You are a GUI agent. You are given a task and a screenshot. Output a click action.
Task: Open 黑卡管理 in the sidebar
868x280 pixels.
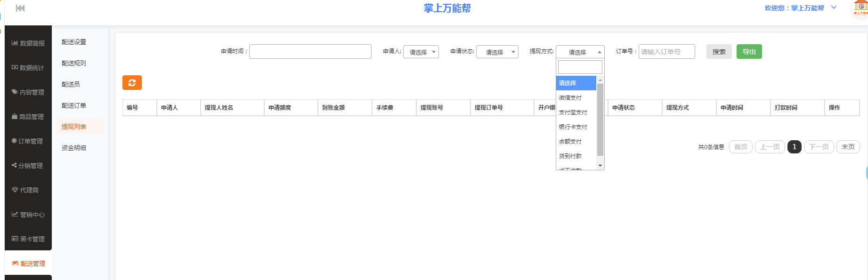(28, 239)
